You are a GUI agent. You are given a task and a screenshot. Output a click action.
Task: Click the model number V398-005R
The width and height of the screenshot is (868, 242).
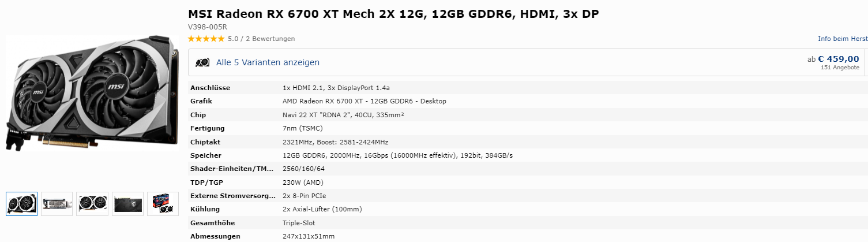(x=208, y=27)
